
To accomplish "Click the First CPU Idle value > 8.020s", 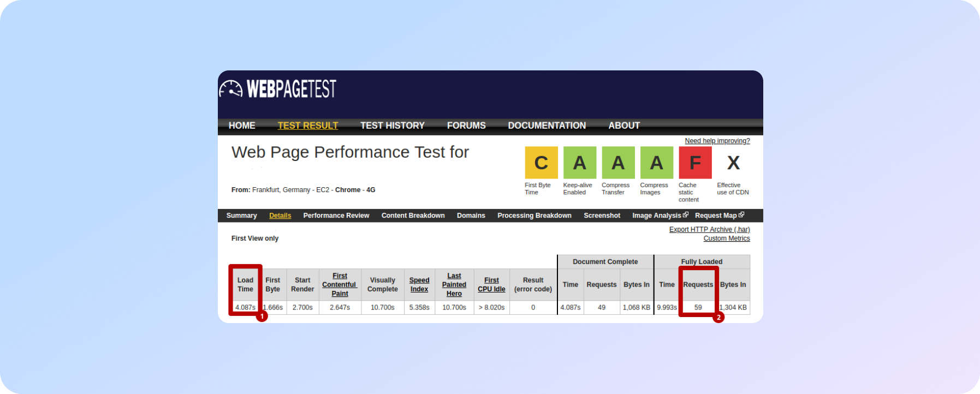I will click(491, 308).
